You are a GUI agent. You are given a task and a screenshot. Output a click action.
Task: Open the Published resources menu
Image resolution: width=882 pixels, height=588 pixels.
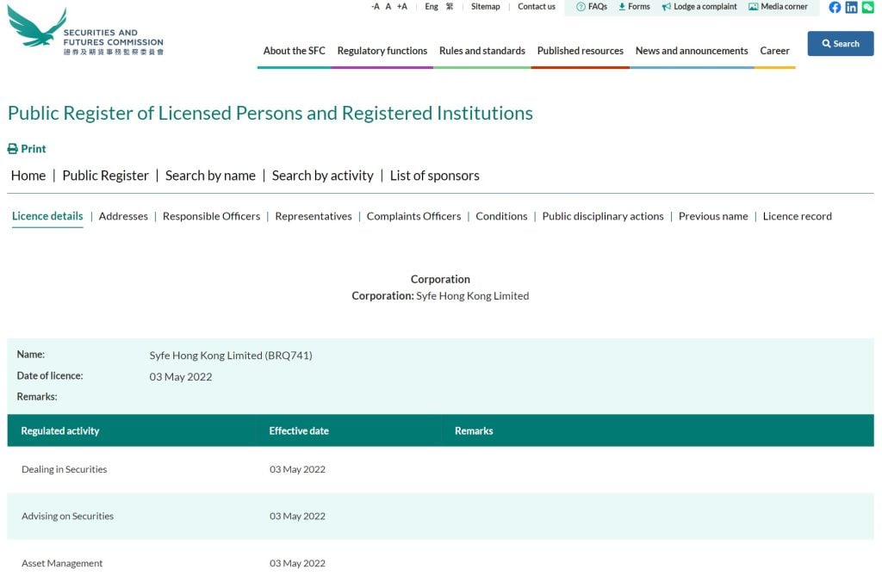click(x=581, y=51)
